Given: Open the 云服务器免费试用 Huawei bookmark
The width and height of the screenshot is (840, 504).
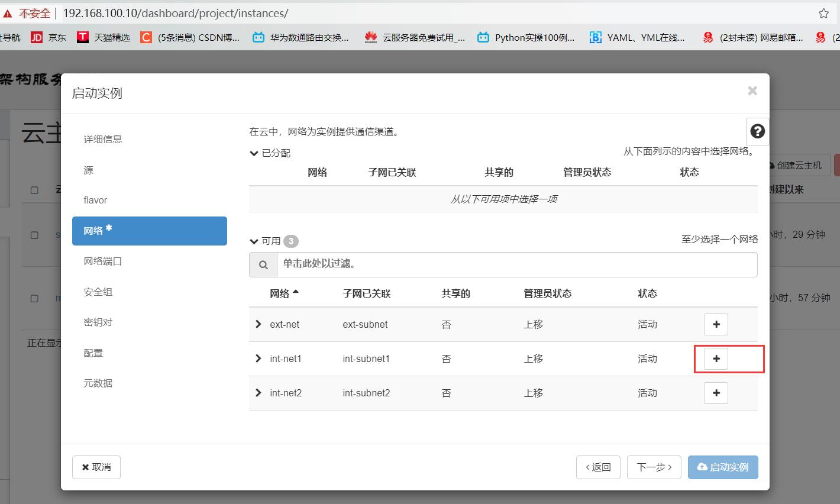Looking at the screenshot, I should 415,37.
